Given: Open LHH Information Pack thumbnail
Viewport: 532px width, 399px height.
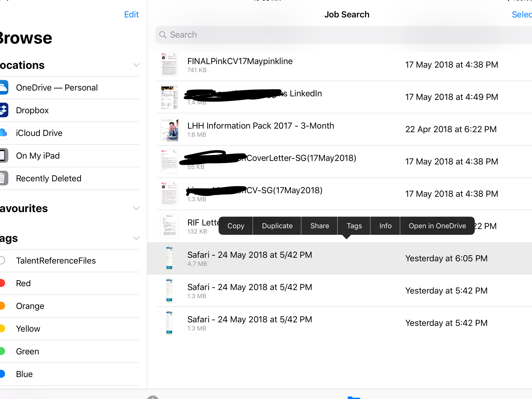Looking at the screenshot, I should [169, 129].
